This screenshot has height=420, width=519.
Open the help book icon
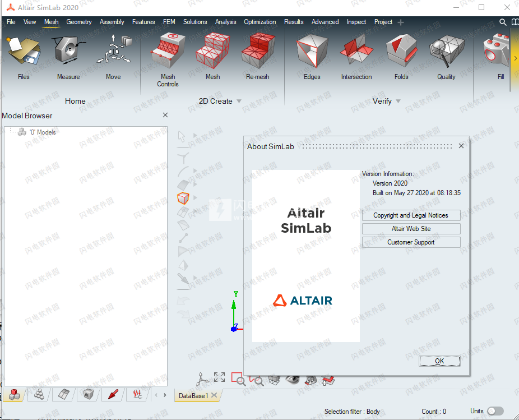[x=515, y=22]
